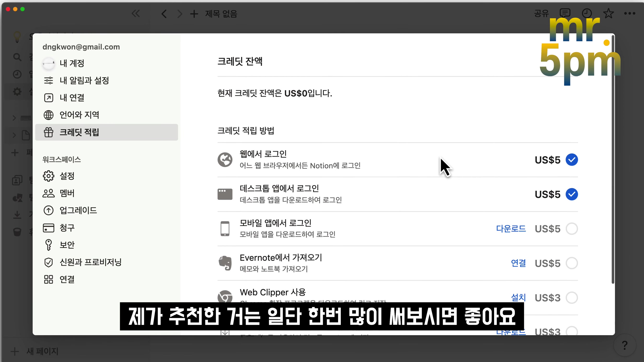
Task: Click the plus icon before 제목 없음
Action: point(194,14)
